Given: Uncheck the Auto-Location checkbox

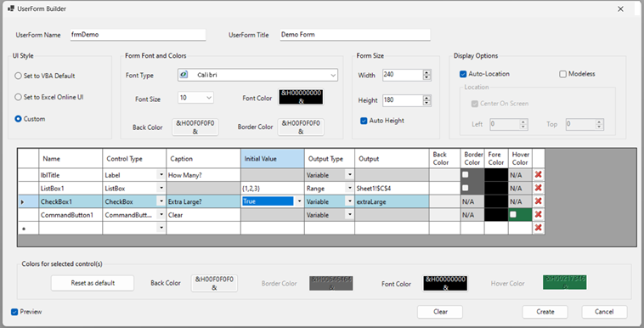Looking at the screenshot, I should pos(463,74).
